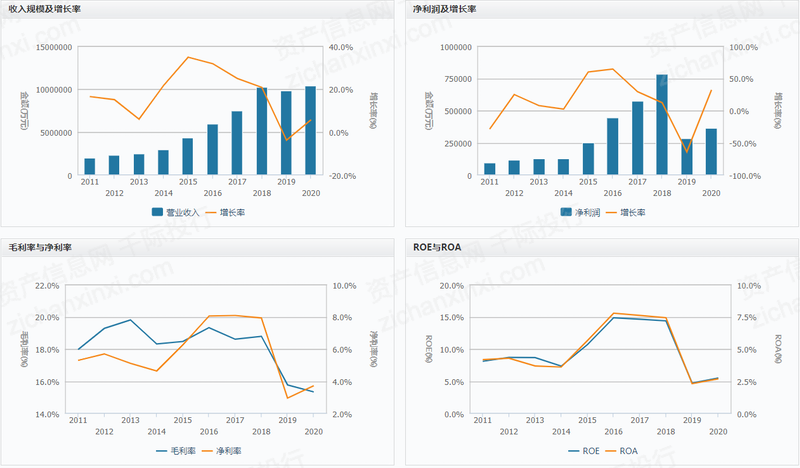Click the 2018 revenue bar
The image size is (800, 468).
262,131
